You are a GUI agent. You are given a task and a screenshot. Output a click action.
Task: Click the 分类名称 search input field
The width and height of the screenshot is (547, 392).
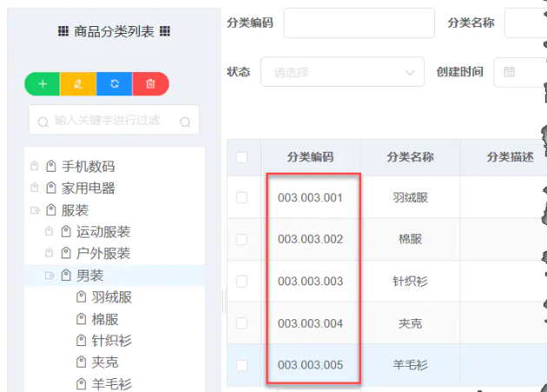tap(525, 23)
